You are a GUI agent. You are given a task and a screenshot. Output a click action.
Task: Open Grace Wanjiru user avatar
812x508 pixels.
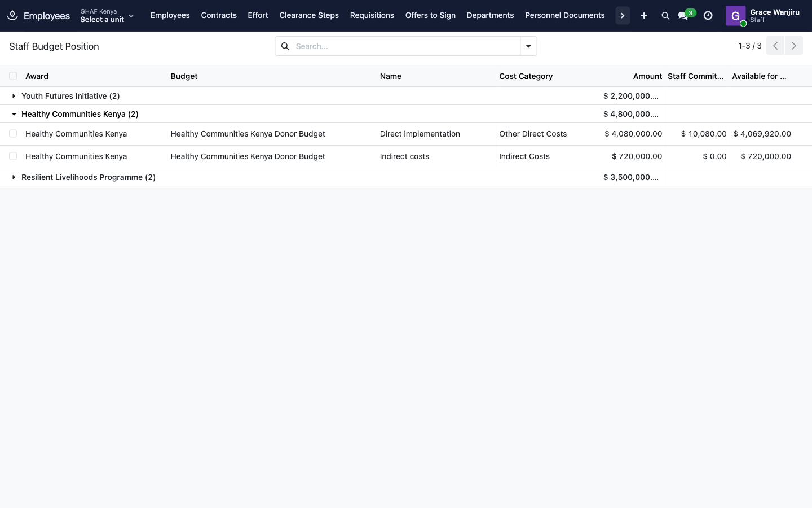(x=735, y=16)
